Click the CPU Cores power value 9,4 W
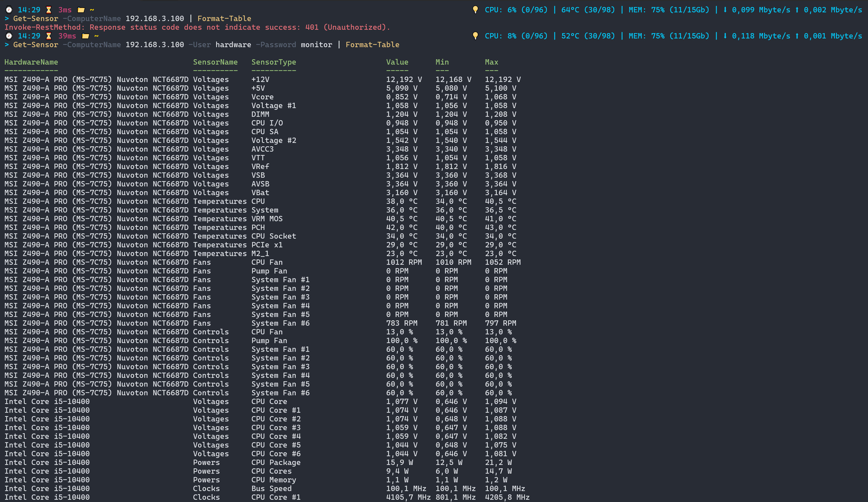 (397, 471)
